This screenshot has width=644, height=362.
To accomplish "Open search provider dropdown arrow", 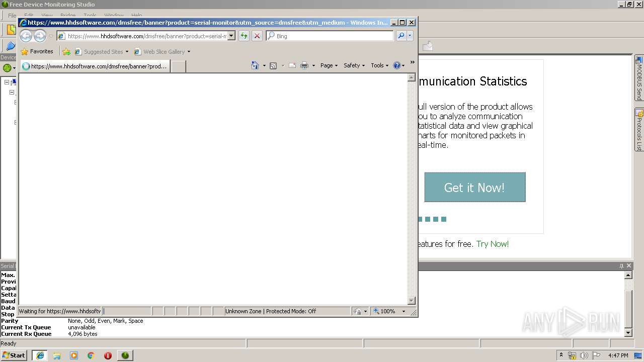I will [410, 36].
